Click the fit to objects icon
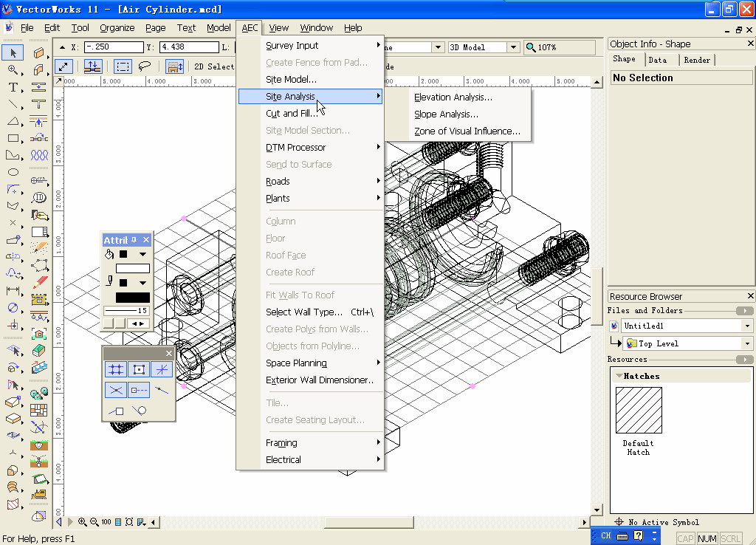This screenshot has width=756, height=545. tap(129, 522)
